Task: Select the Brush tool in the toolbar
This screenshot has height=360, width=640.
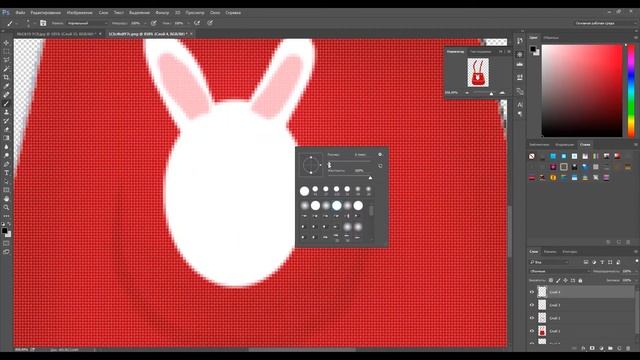Action: click(6, 103)
